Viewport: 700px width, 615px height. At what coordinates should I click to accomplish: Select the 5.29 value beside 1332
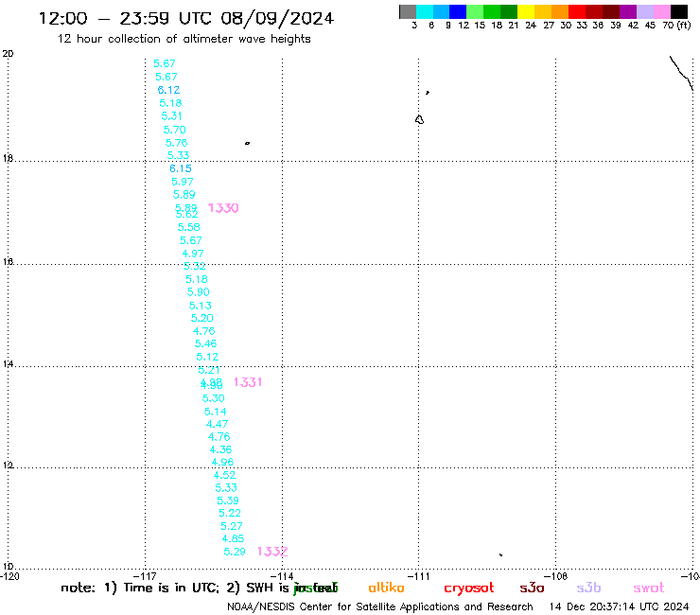click(x=235, y=552)
